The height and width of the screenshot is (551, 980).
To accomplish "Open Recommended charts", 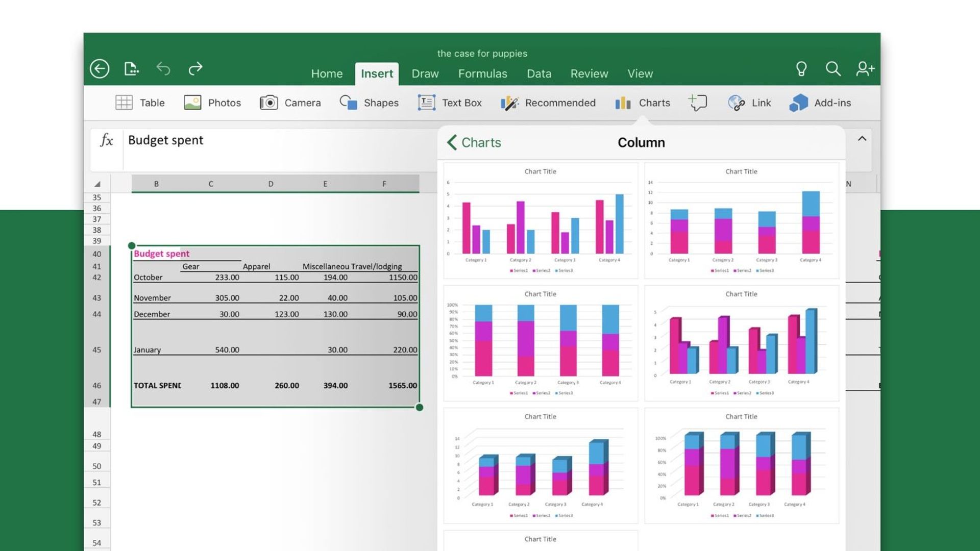I will click(549, 103).
